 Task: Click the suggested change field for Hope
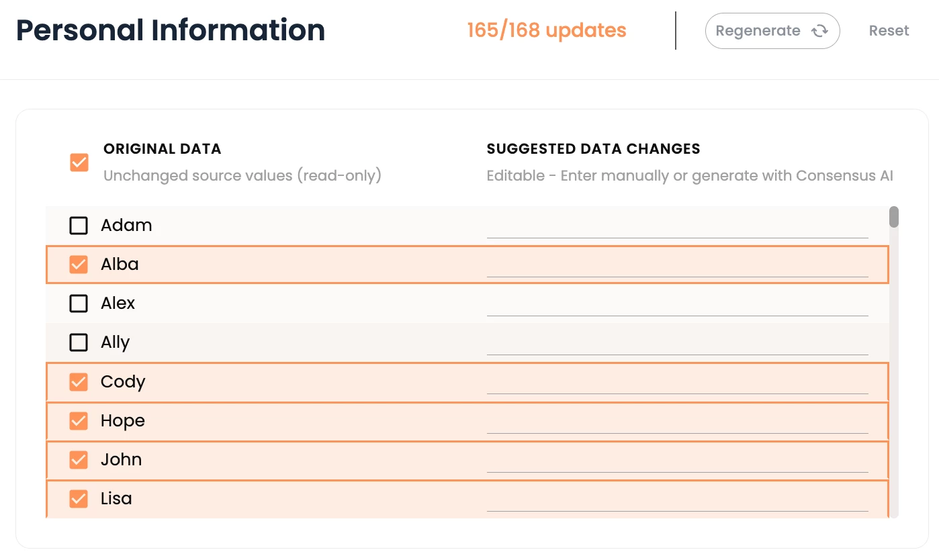coord(677,422)
